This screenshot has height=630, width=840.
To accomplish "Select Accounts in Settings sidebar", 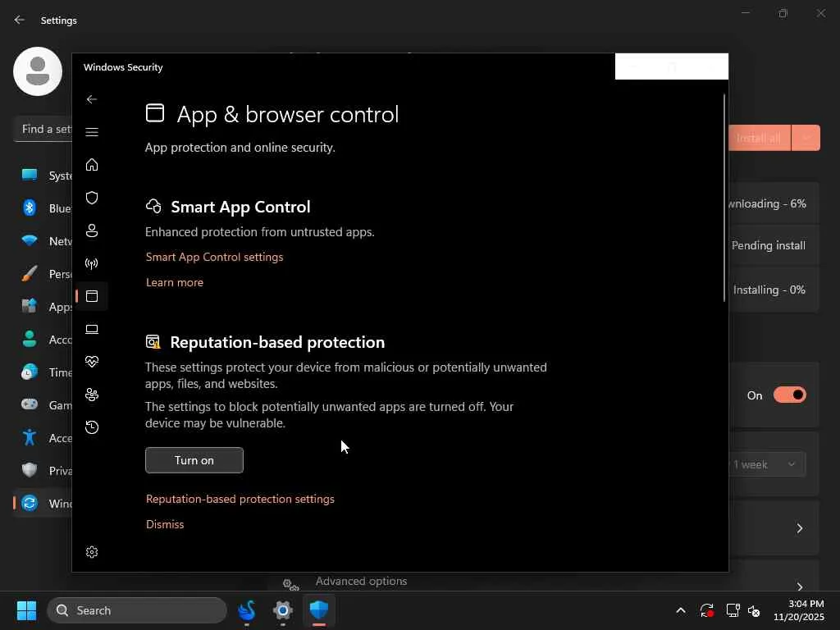I will pos(43,339).
